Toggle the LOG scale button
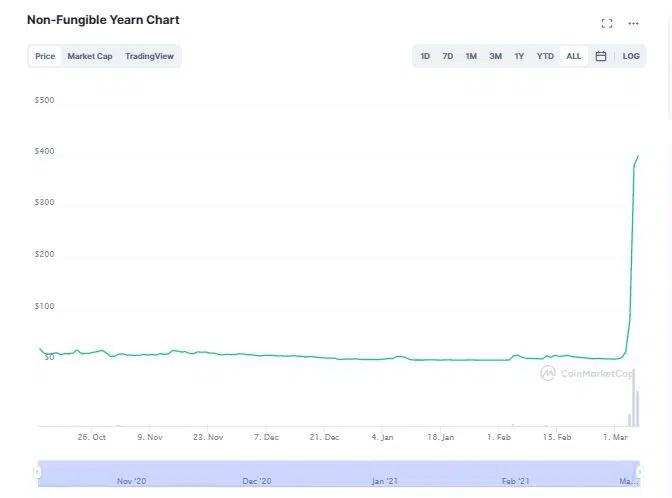672x498 pixels. 631,56
